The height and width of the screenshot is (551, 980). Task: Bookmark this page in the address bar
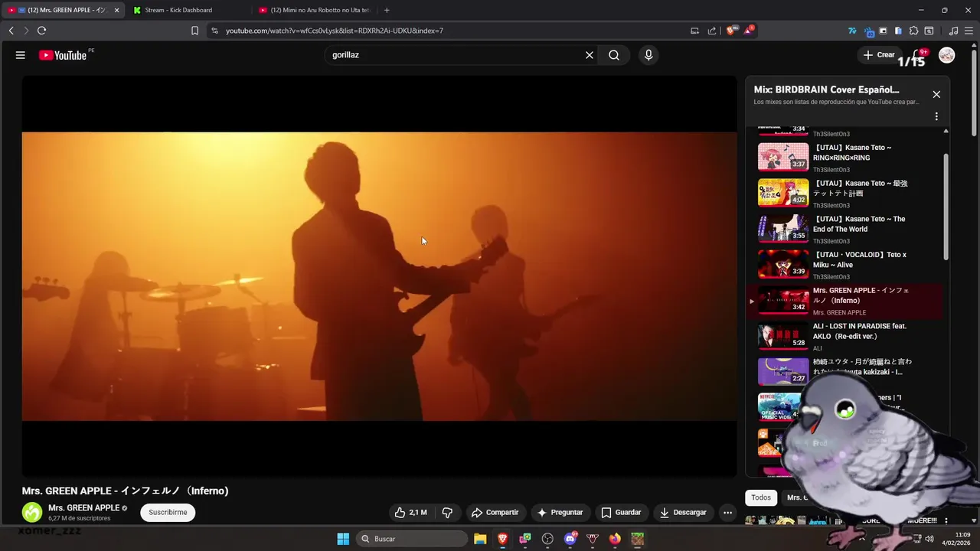pos(194,31)
